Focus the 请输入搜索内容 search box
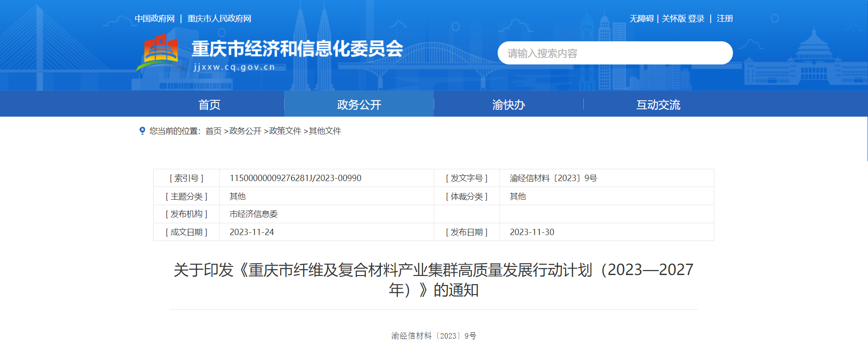 615,53
